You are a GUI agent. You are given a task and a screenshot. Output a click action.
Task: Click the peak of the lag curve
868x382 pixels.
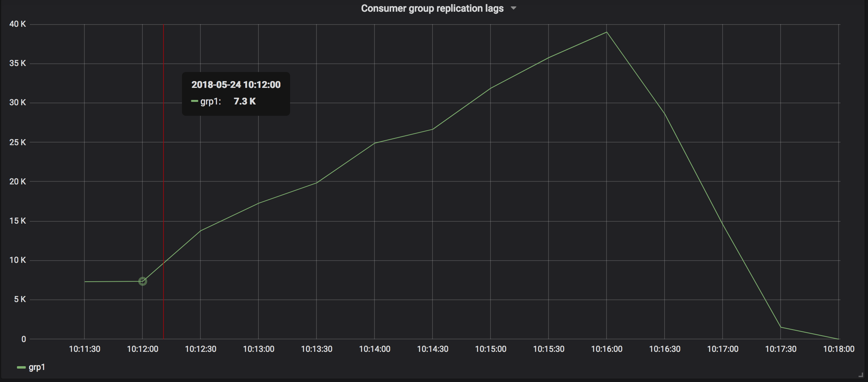pyautogui.click(x=606, y=32)
